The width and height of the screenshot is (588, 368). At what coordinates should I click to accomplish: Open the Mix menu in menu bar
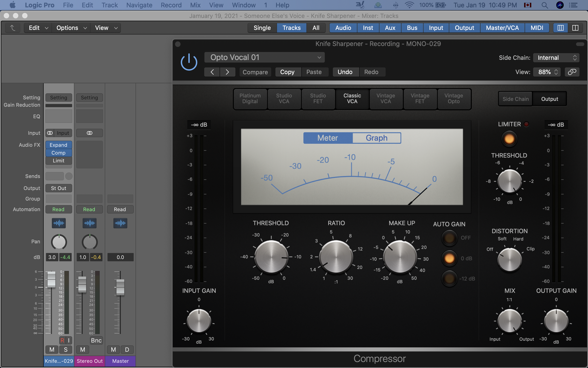(195, 5)
